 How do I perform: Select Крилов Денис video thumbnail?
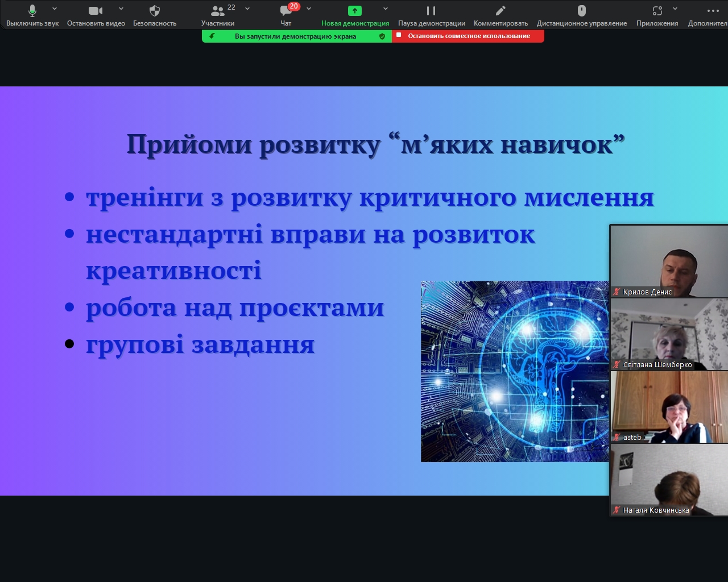(x=669, y=261)
